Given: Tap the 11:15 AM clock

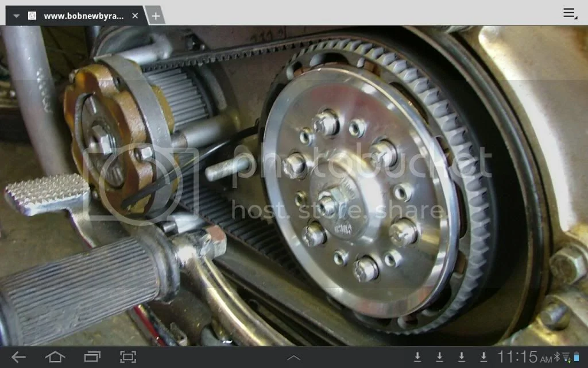Looking at the screenshot, I should (524, 357).
